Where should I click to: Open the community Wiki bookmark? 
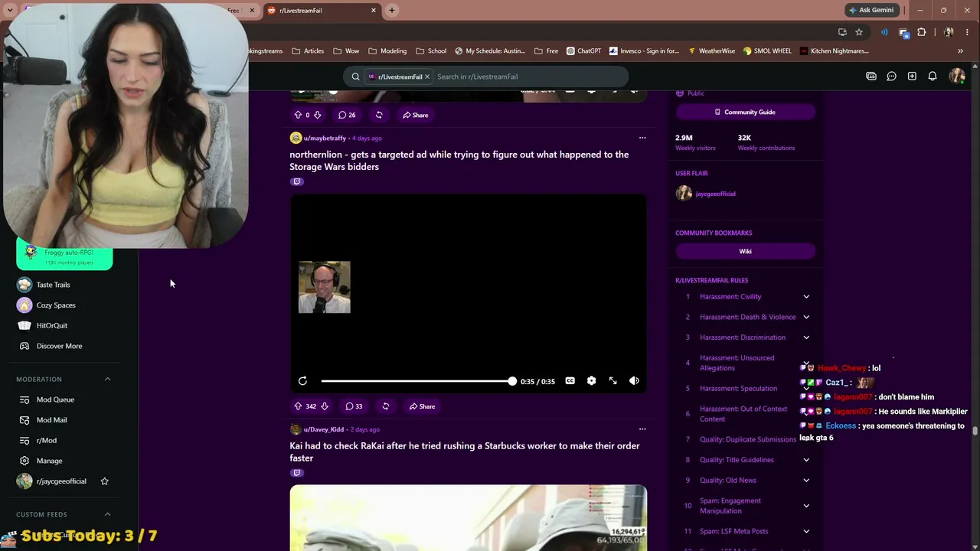[745, 251]
